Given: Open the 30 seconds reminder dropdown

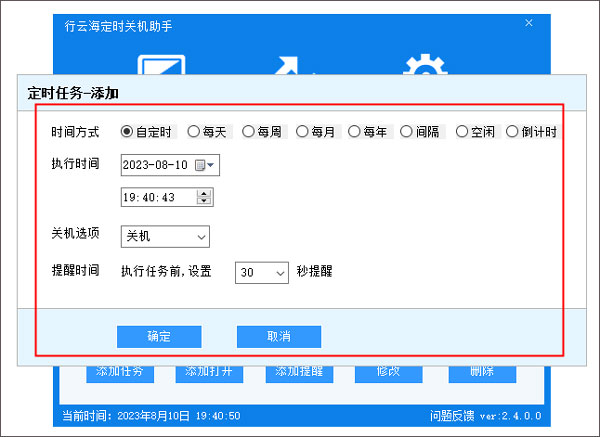Looking at the screenshot, I should 262,273.
